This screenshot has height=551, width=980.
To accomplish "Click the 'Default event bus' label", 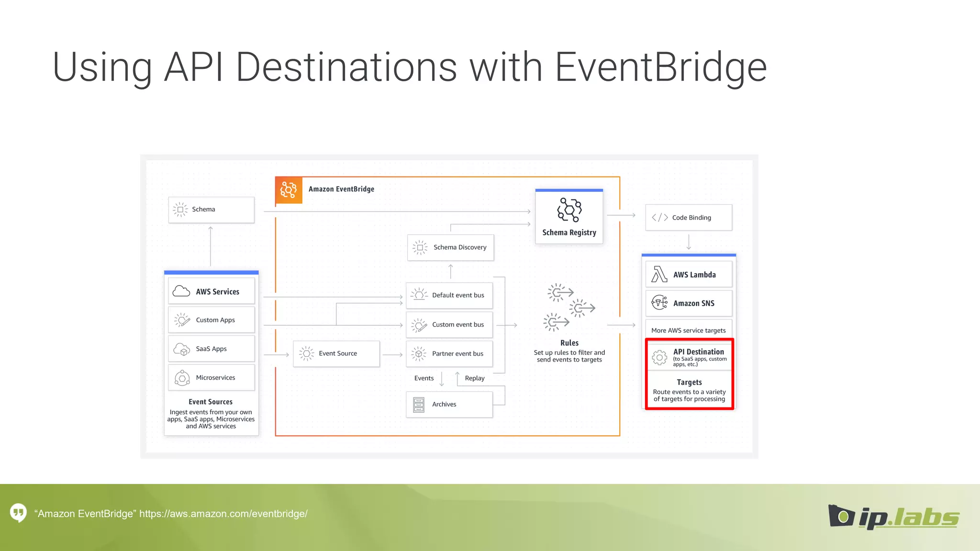I will point(458,295).
